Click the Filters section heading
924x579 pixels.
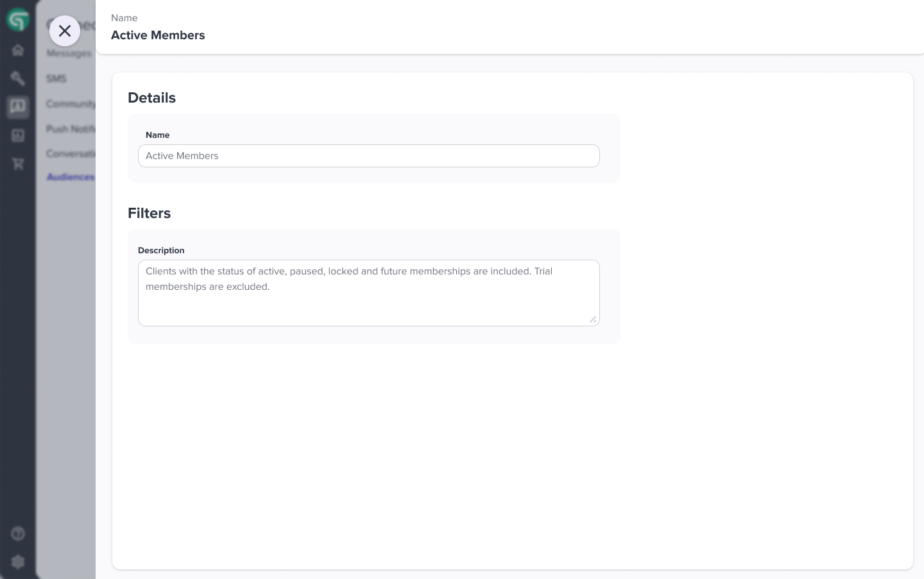pyautogui.click(x=150, y=213)
